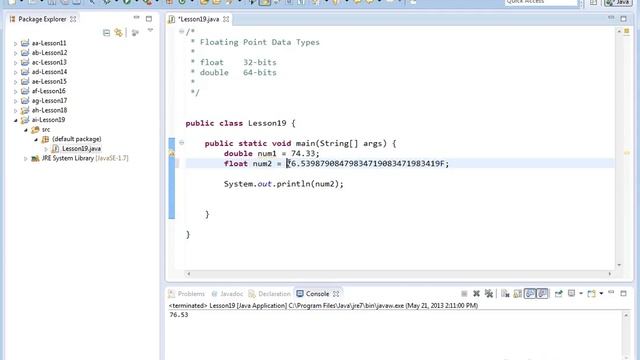Click the editor horizontal scrollbar
640x360 pixels.
398,274
